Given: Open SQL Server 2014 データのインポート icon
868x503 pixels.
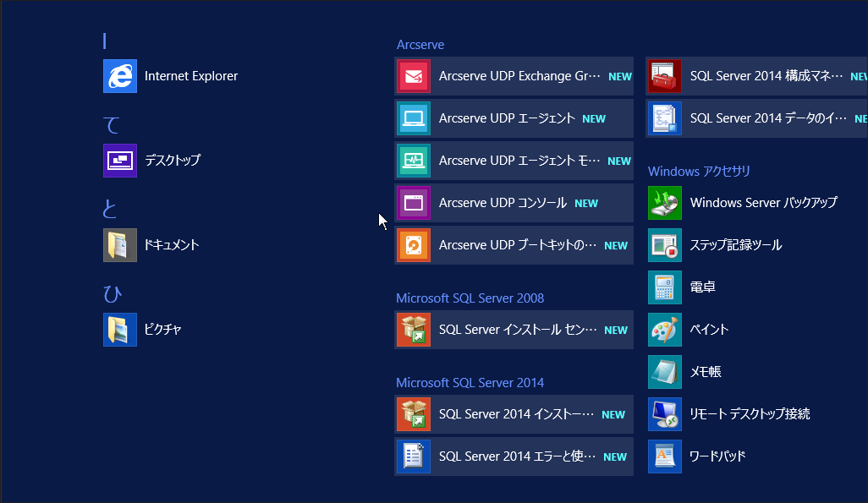Looking at the screenshot, I should tap(665, 118).
